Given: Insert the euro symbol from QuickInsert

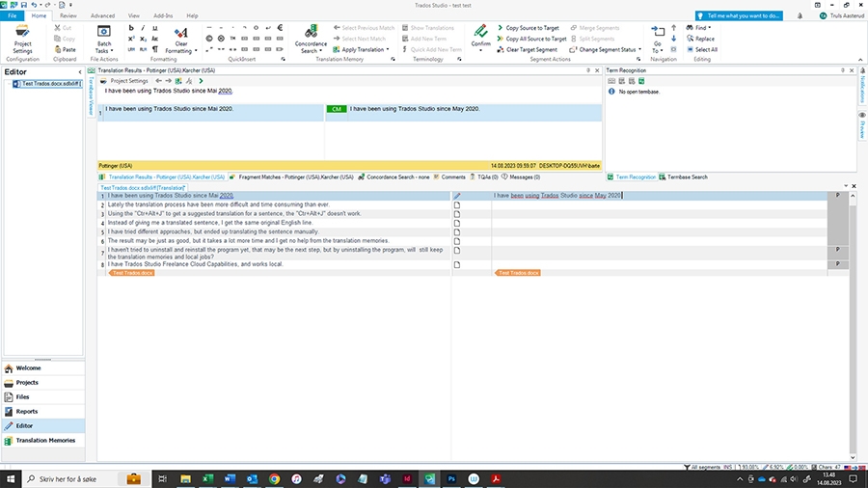Looking at the screenshot, I should click(x=280, y=28).
